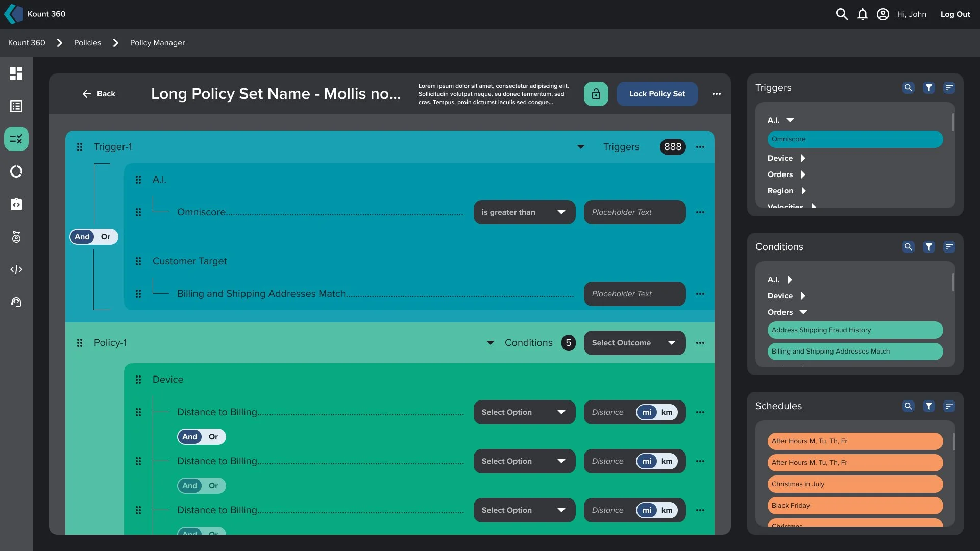Viewport: 980px width, 551px height.
Task: Open user account profile icon
Action: pos(883,14)
